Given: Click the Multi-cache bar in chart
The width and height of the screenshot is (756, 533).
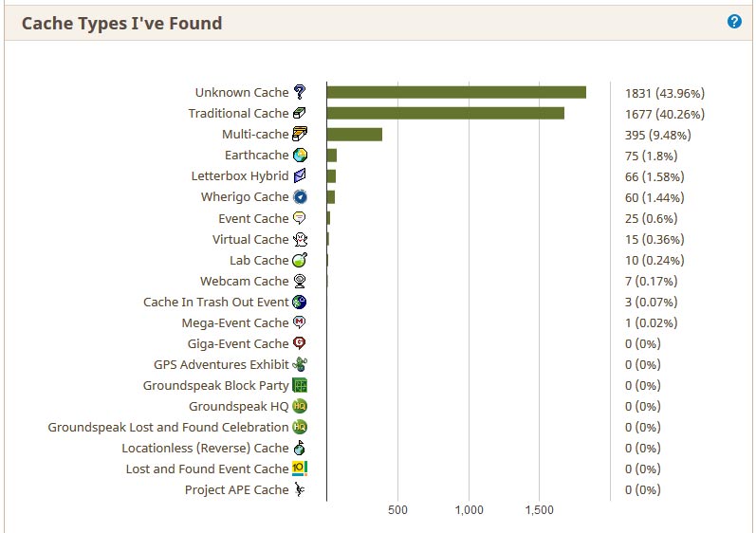Looking at the screenshot, I should point(355,134).
